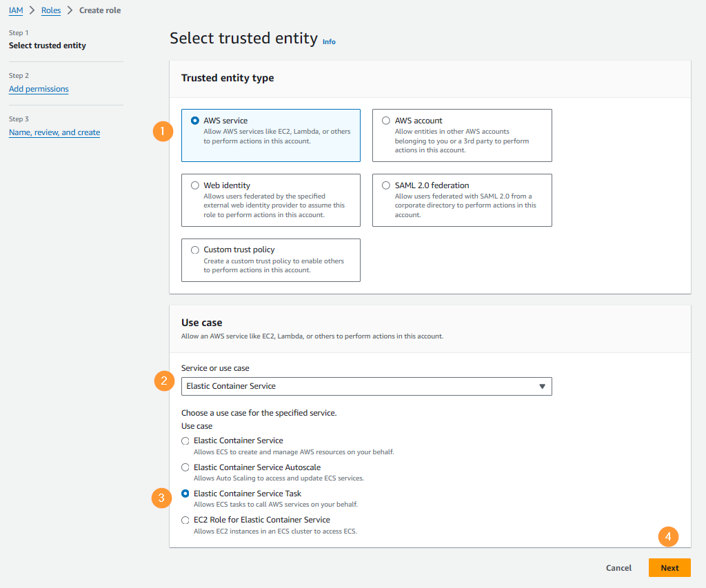Click the breadcrumb chevron after IAM
The height and width of the screenshot is (588, 706).
click(32, 10)
